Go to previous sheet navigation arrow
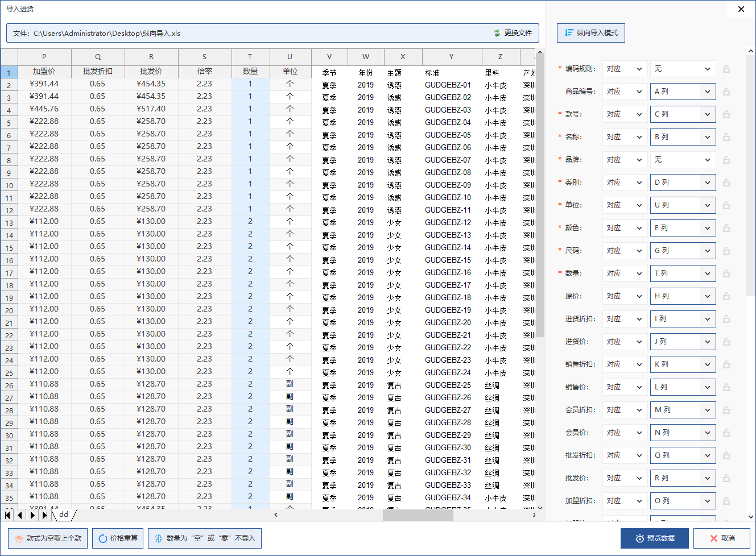 pyautogui.click(x=20, y=515)
